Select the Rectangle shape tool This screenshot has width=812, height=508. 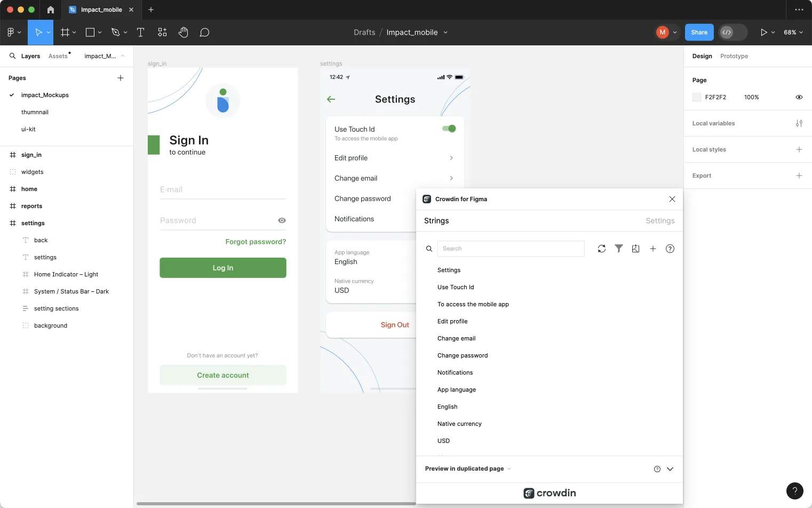tap(90, 33)
